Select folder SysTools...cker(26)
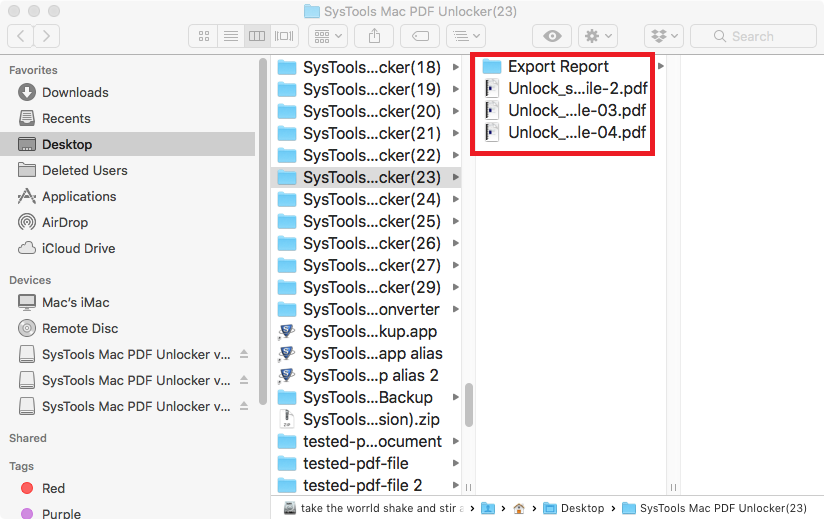Screen dimensions: 824x519 click(366, 244)
